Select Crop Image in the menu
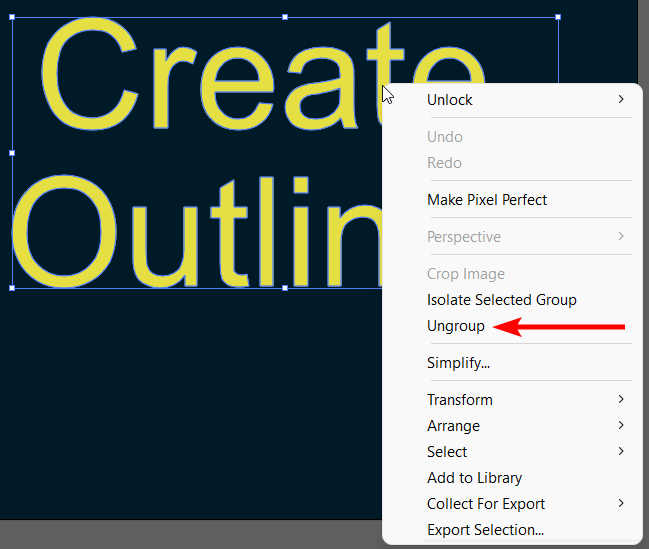Image resolution: width=649 pixels, height=549 pixels. [465, 274]
